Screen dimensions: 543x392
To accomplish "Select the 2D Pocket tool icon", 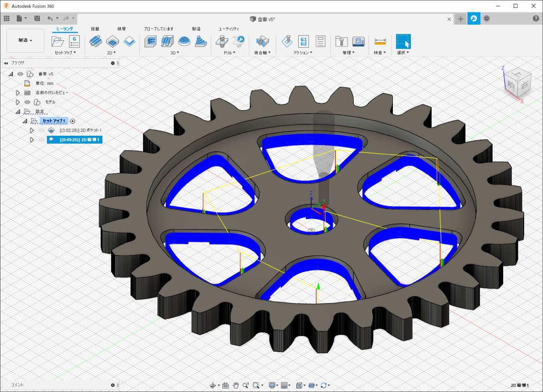I will pyautogui.click(x=113, y=41).
